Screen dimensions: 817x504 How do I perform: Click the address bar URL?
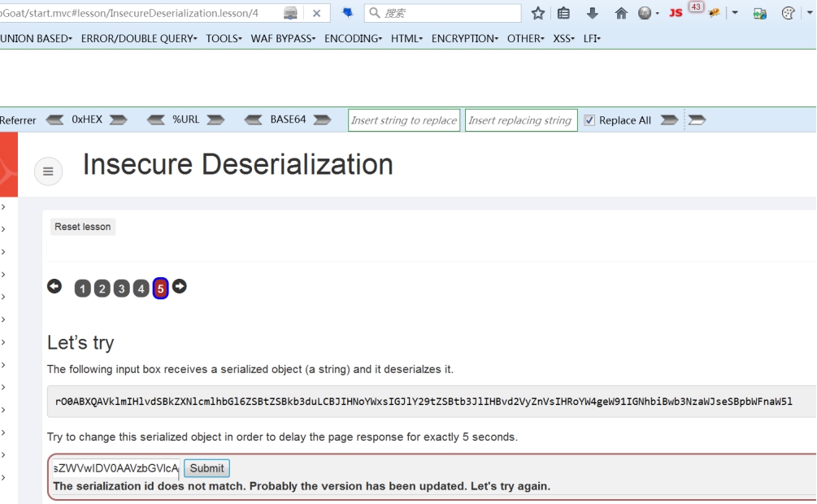[x=129, y=13]
